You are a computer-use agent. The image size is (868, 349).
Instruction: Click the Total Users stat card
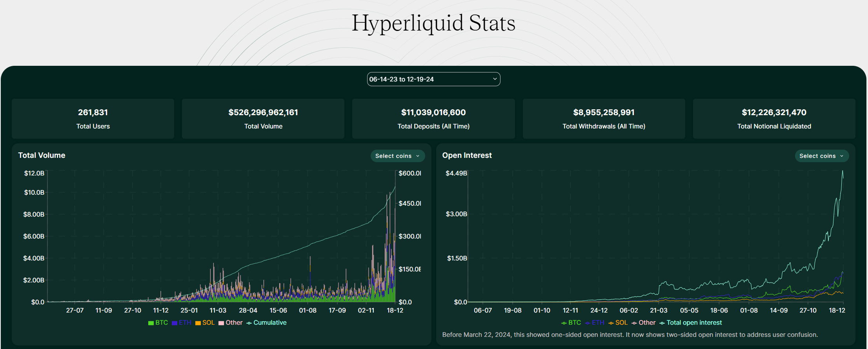pos(93,119)
